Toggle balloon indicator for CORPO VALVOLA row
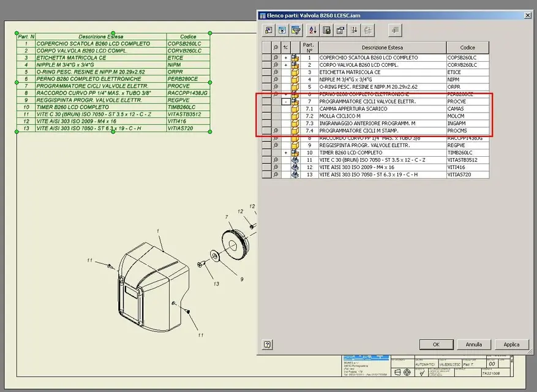 click(x=276, y=65)
